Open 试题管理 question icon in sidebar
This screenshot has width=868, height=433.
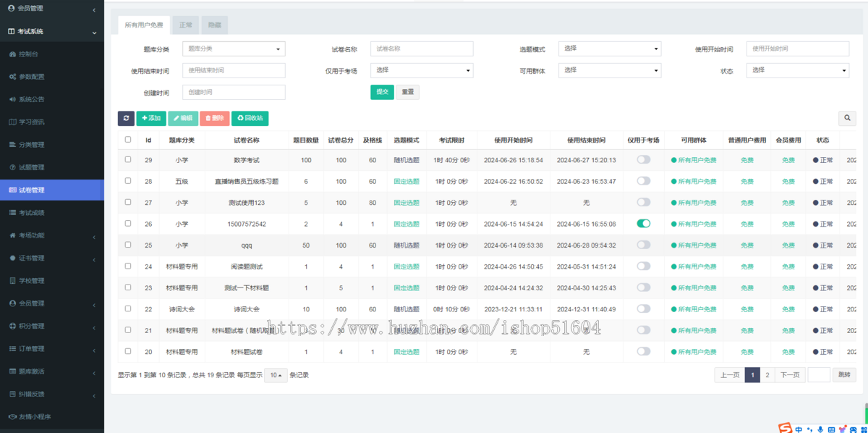[x=12, y=167]
